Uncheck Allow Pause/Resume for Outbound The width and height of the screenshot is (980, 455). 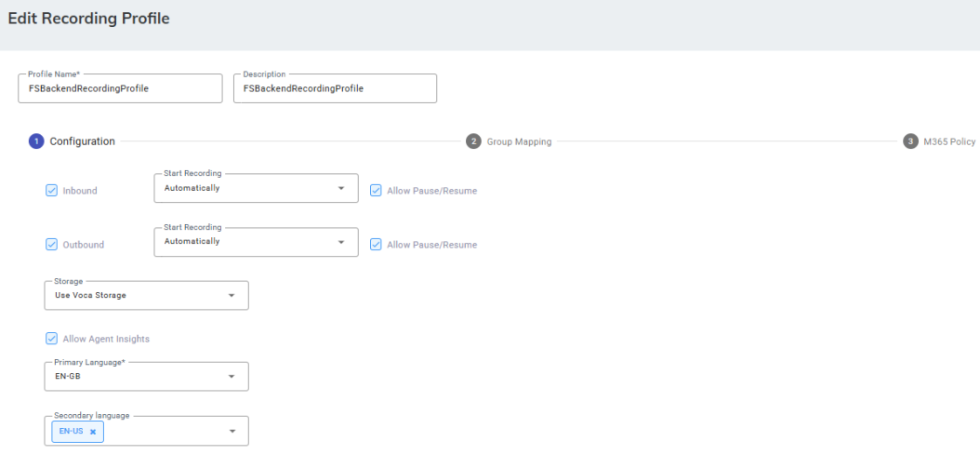point(376,245)
